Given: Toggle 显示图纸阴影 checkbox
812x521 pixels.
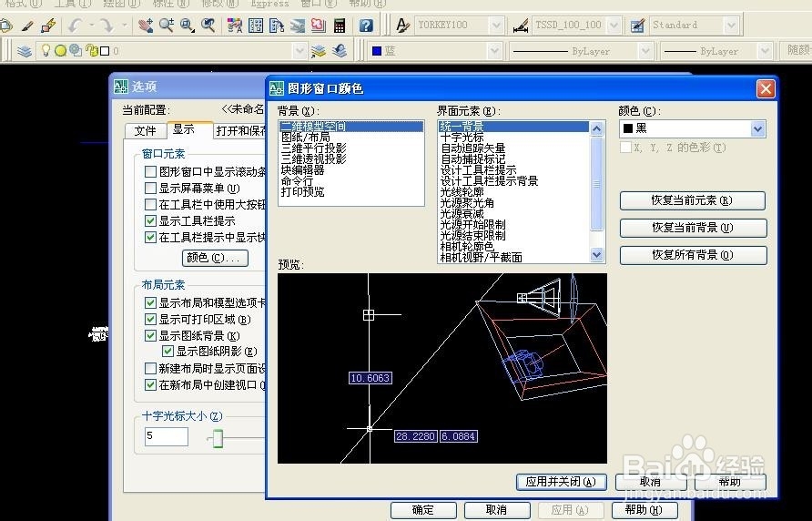Looking at the screenshot, I should tap(167, 351).
